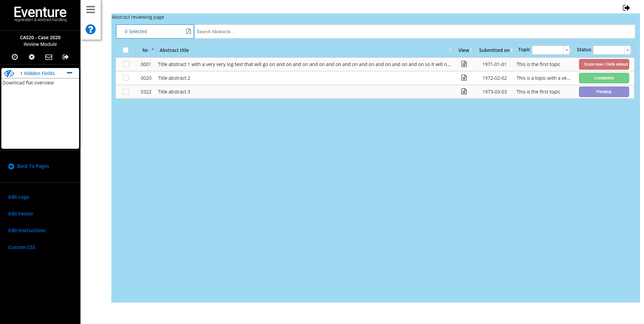Open the help question mark icon
Screen dimensions: 644x324
90,29
